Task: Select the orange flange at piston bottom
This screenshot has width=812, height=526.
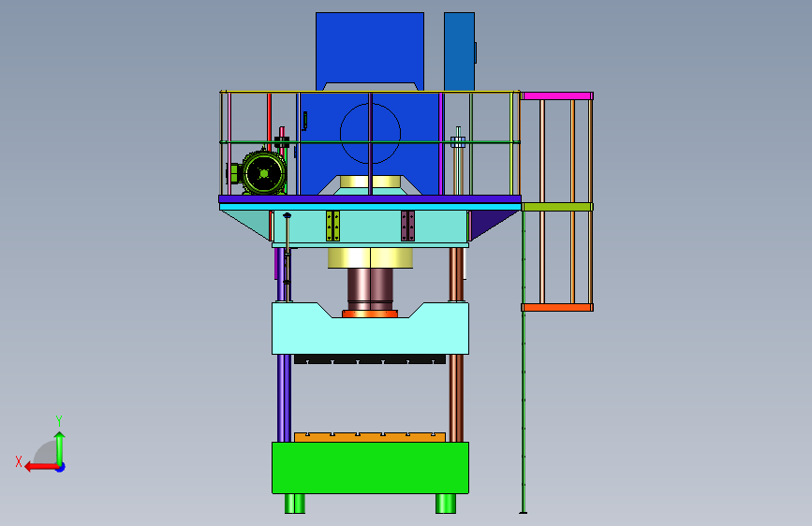Action: [370, 314]
